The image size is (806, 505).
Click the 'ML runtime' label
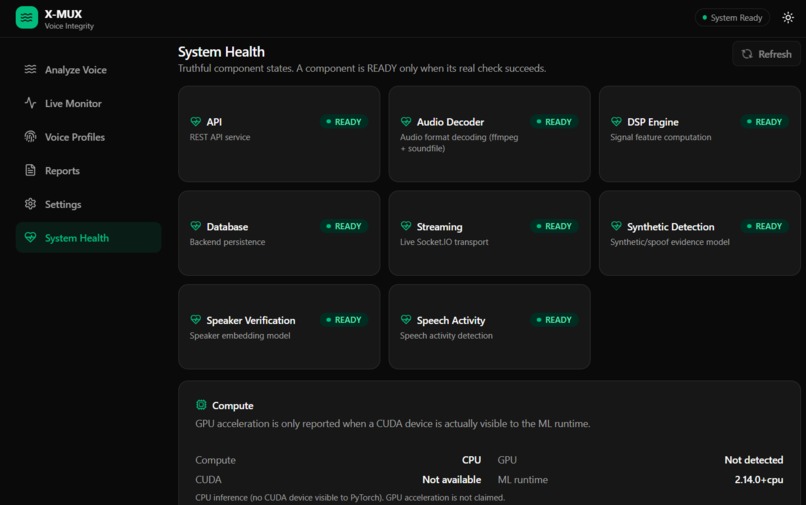(x=523, y=479)
